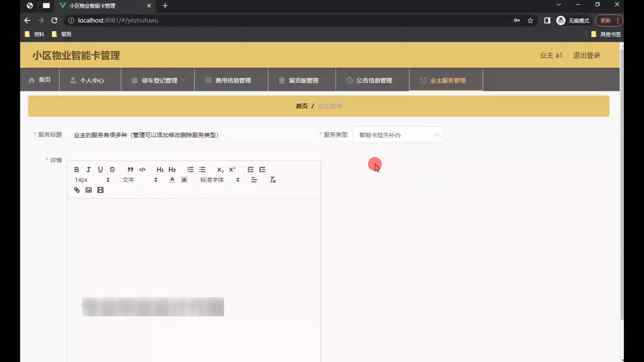Open the 标准字体 font family dropdown
This screenshot has width=644, height=362.
point(219,180)
